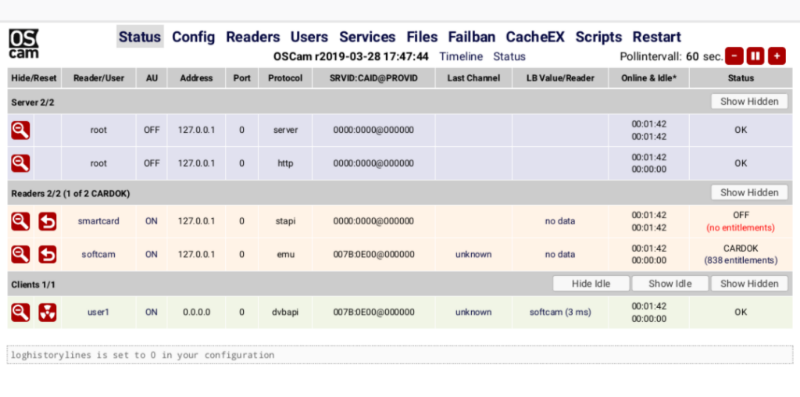Click the loghistorylines log message box
Image resolution: width=800 pixels, height=397 pixels.
coord(400,355)
